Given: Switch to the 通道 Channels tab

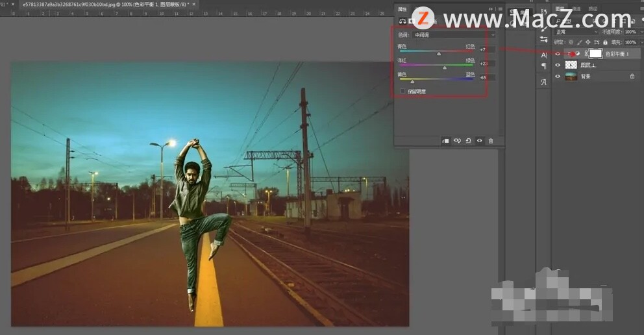Looking at the screenshot, I should [576, 8].
